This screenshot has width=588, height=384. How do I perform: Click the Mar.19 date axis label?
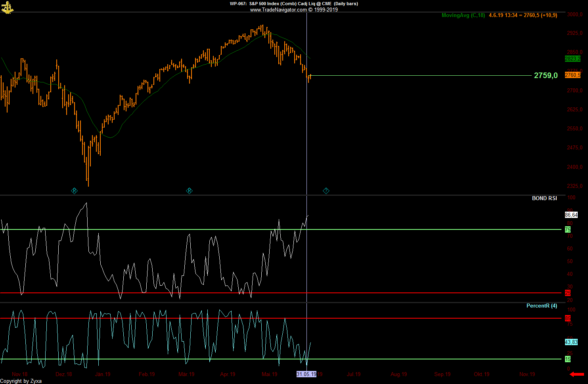tap(186, 374)
